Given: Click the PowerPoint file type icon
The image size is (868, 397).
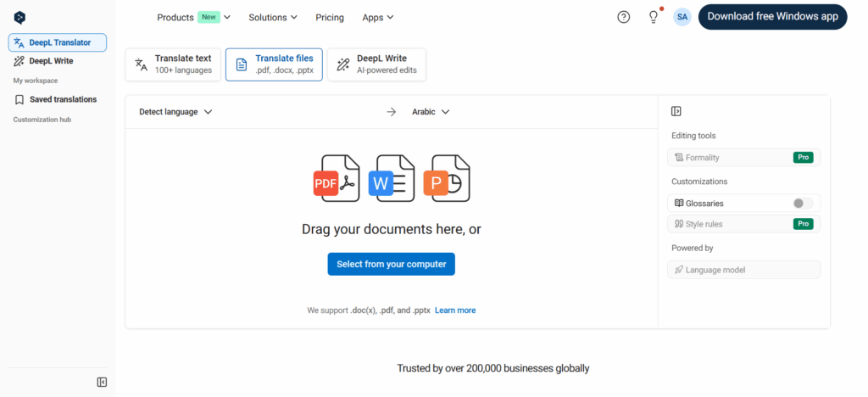Looking at the screenshot, I should point(447,178).
